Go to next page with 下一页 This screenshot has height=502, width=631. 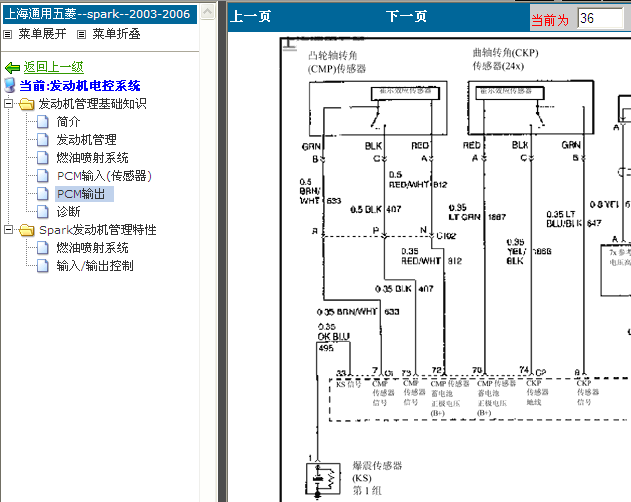[406, 17]
